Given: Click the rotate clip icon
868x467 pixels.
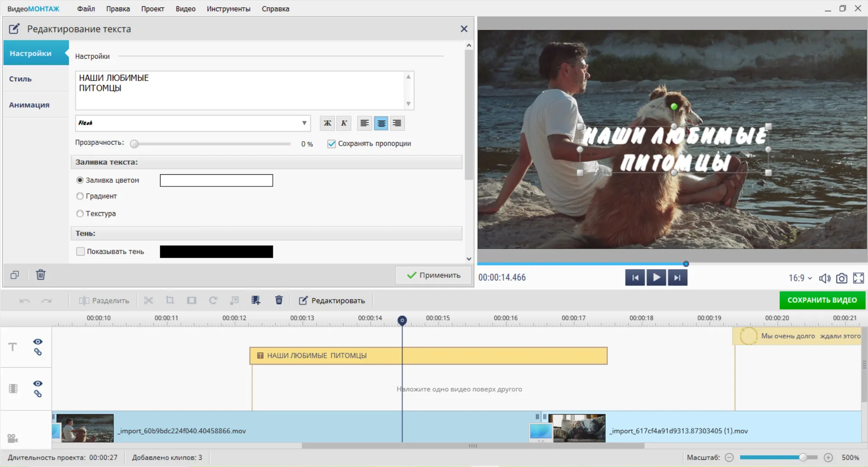Looking at the screenshot, I should [x=213, y=300].
